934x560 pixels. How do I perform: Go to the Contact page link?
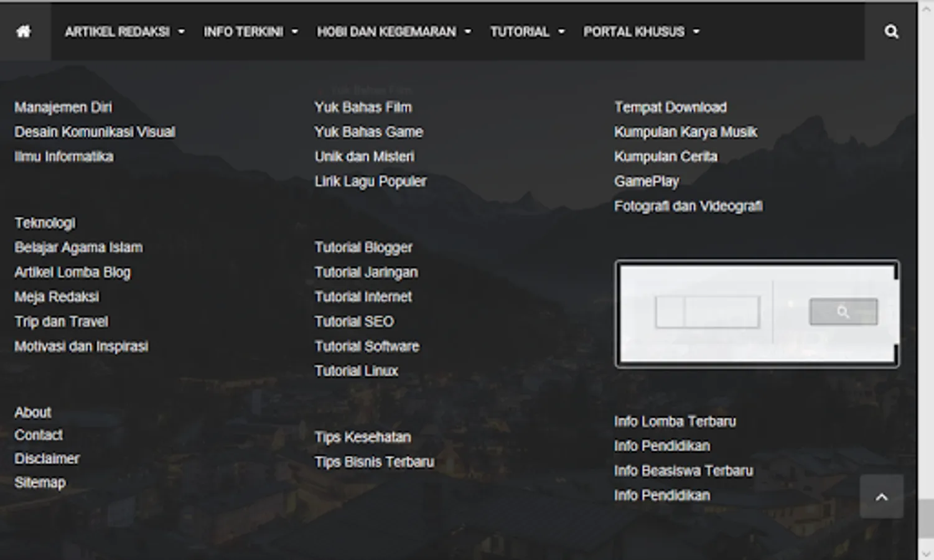tap(39, 435)
